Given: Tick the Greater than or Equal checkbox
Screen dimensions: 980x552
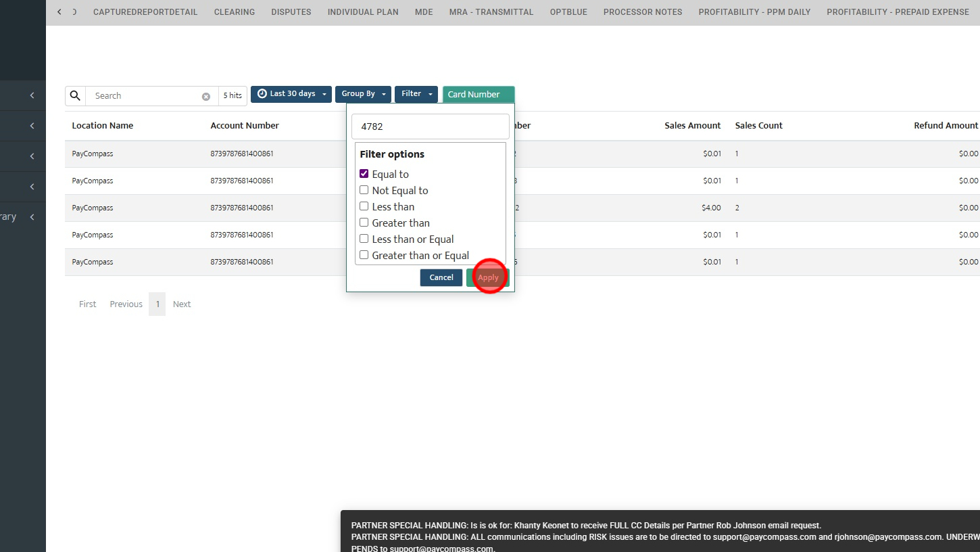Looking at the screenshot, I should pyautogui.click(x=364, y=255).
